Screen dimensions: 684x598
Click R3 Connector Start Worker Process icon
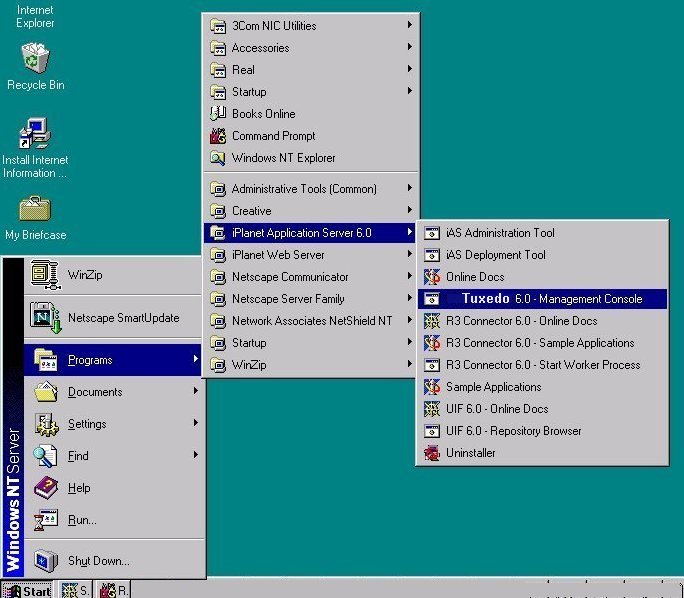coord(432,365)
